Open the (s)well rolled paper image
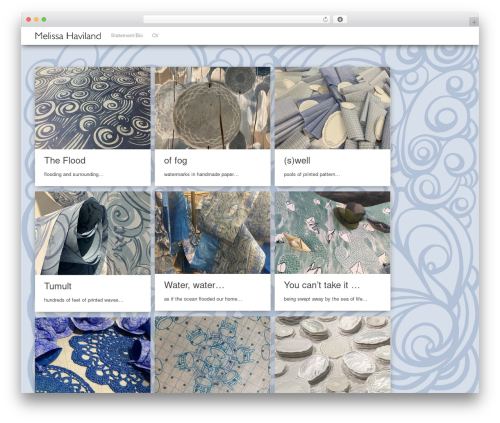Screen dimensions: 500x423 pos(333,108)
